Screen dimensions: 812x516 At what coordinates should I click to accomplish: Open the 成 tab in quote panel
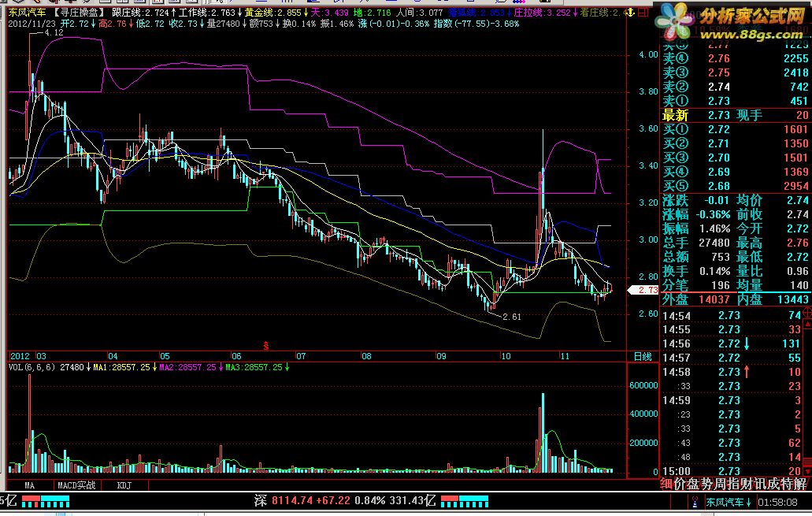tap(774, 484)
